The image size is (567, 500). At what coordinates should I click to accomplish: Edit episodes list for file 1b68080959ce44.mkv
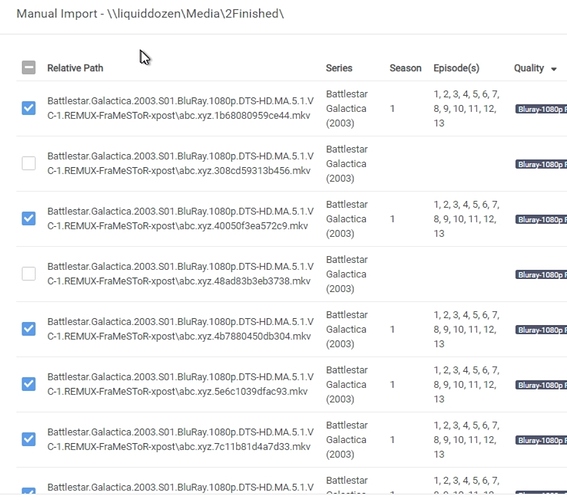point(466,108)
